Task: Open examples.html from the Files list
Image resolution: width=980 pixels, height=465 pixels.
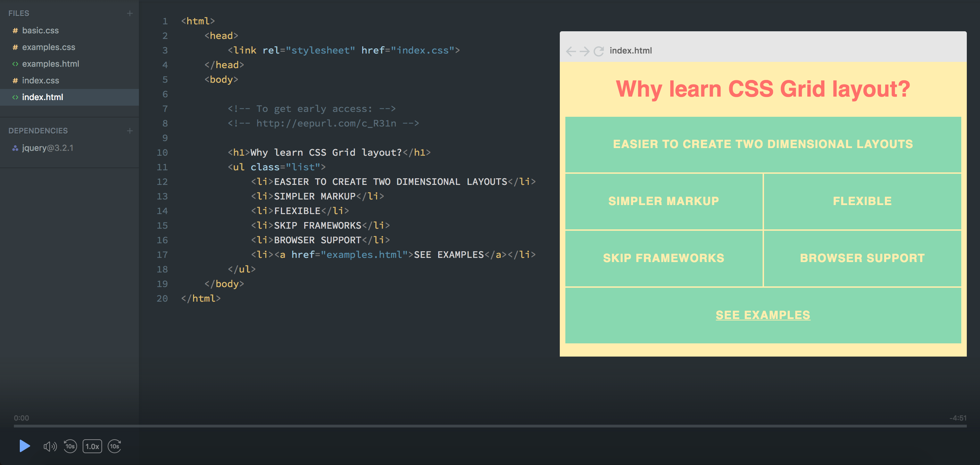Action: click(51, 64)
